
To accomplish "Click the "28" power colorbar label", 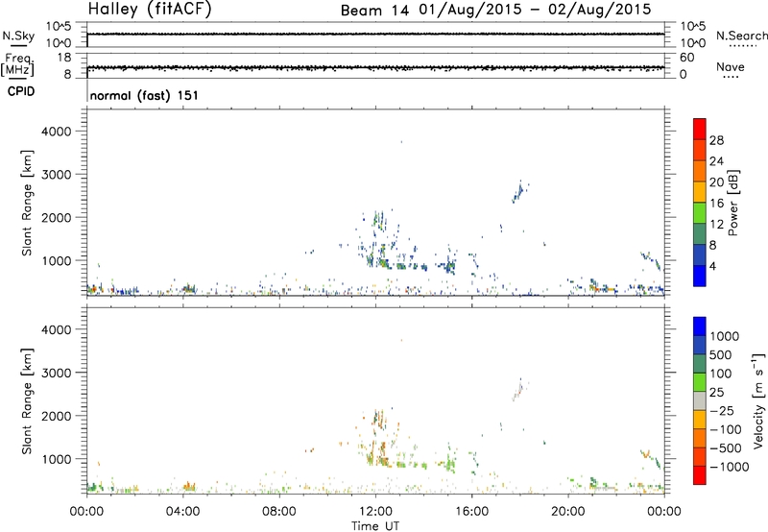I will [716, 140].
